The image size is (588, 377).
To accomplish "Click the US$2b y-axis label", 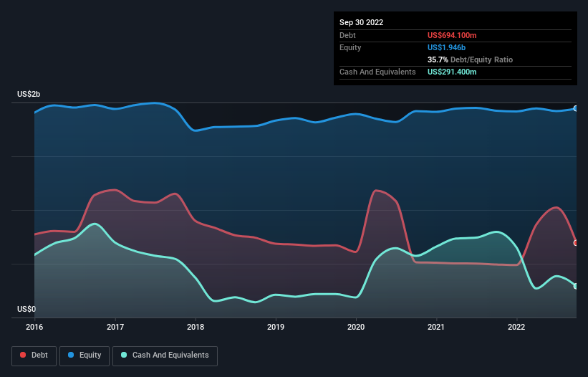I will click(x=29, y=94).
